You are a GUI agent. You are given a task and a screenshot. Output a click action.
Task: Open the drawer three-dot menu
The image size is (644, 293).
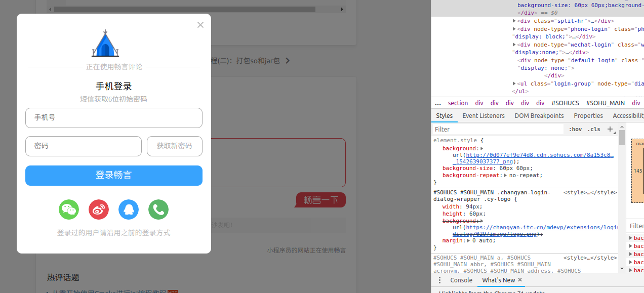click(x=439, y=280)
